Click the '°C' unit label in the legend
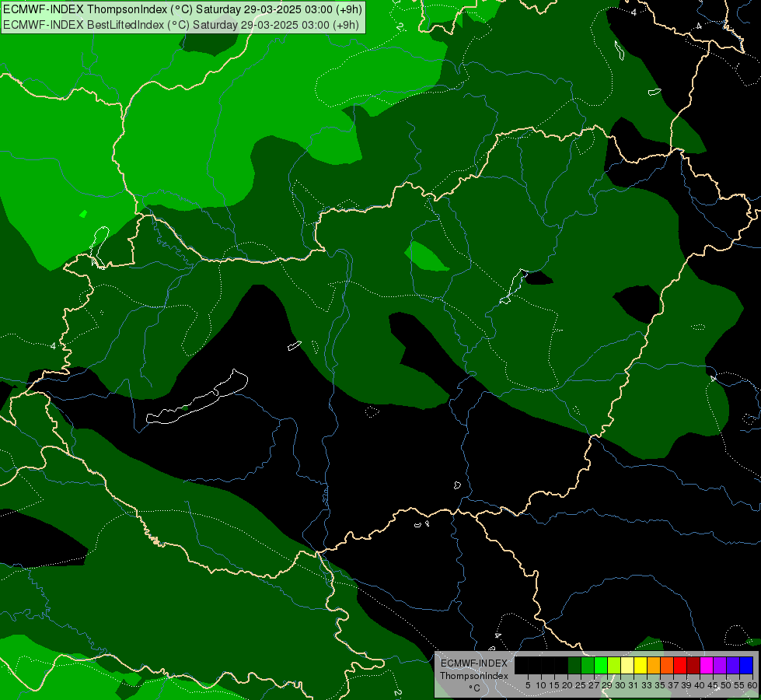 [x=475, y=688]
